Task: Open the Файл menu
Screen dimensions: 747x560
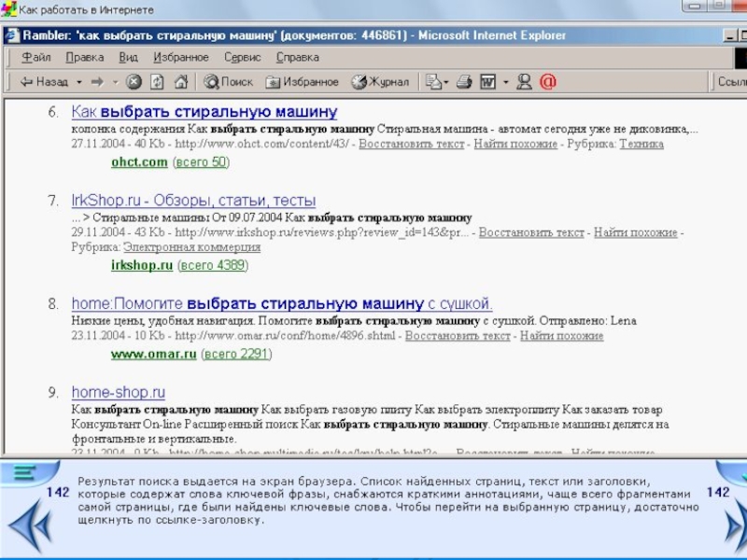Action: click(36, 57)
